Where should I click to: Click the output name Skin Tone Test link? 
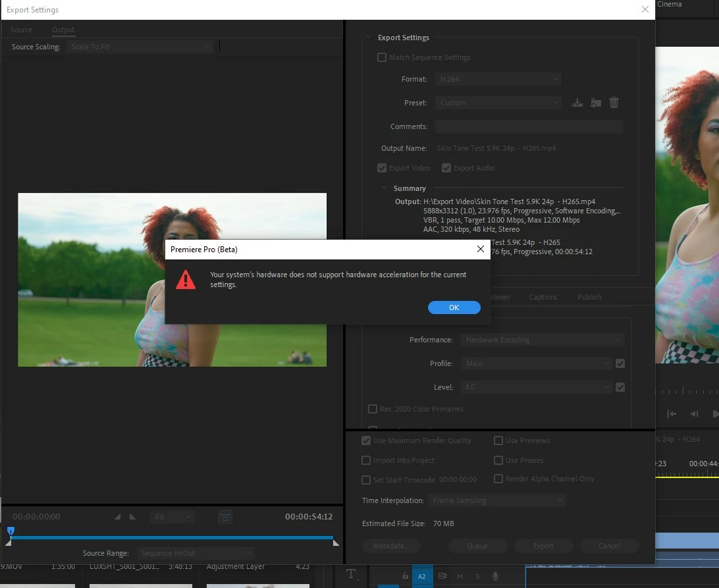[496, 148]
